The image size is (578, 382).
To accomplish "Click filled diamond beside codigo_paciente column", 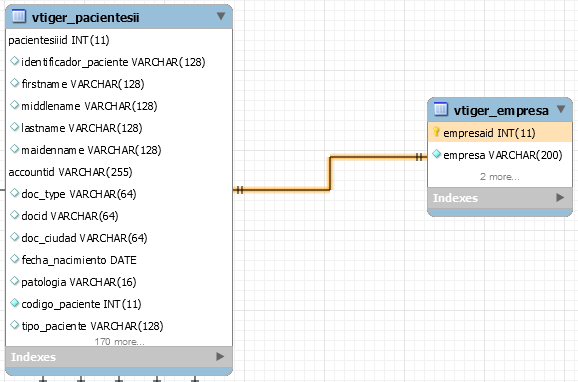I will pos(14,303).
